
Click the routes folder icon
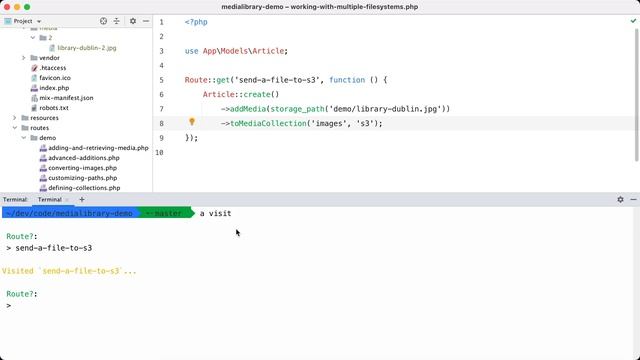(25, 128)
